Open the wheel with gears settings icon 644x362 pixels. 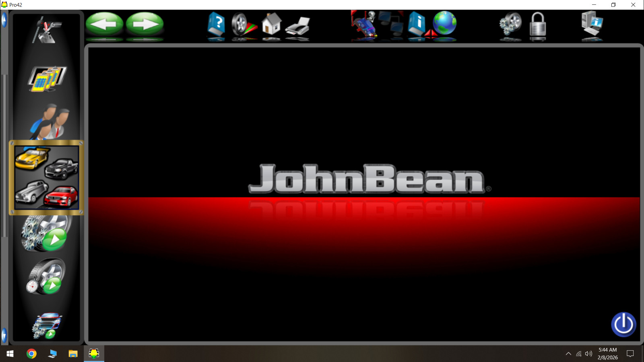point(510,24)
